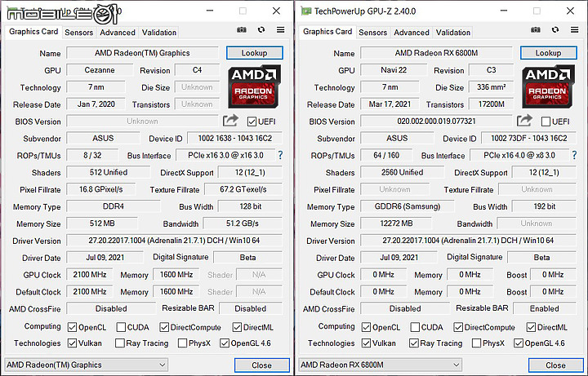Click the Name field showing AMD Radeon RX 6800M
This screenshot has width=588, height=376.
[x=436, y=53]
